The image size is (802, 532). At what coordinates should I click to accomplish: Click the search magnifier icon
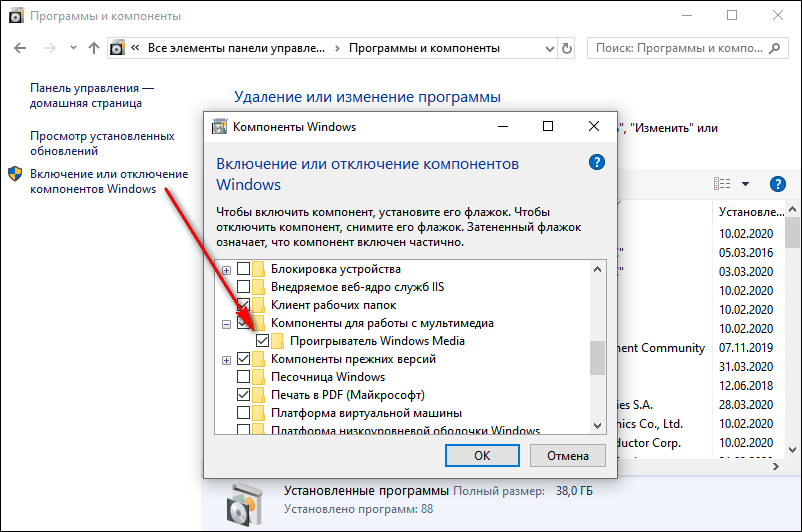tap(775, 48)
